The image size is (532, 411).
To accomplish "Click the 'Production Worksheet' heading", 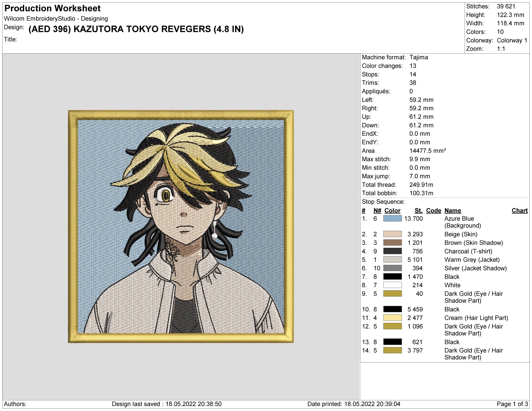I will pyautogui.click(x=53, y=8).
